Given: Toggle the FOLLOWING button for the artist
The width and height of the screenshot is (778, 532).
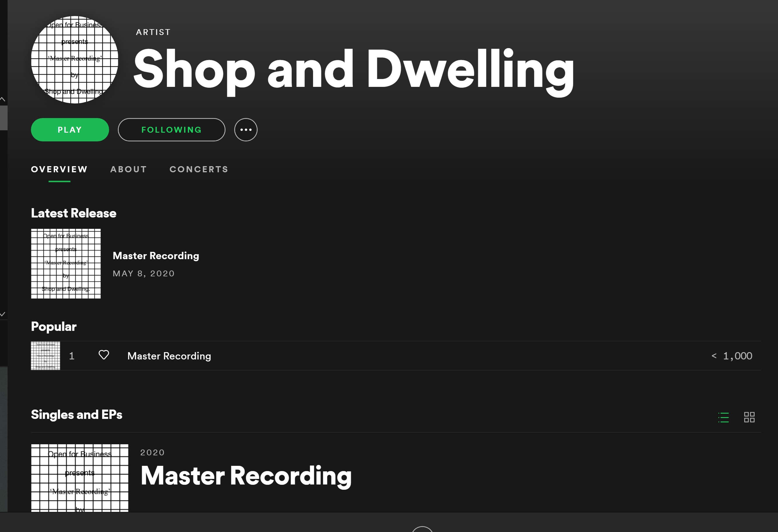Looking at the screenshot, I should (172, 130).
